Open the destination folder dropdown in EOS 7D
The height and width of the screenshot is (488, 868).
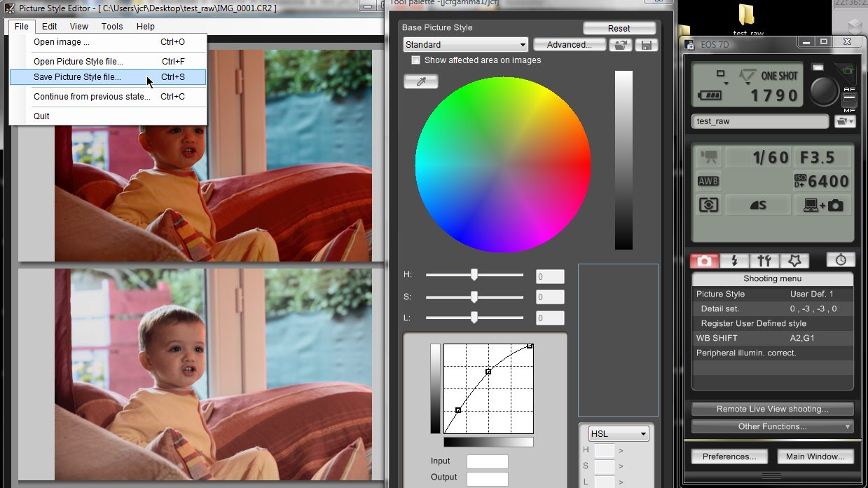845,121
